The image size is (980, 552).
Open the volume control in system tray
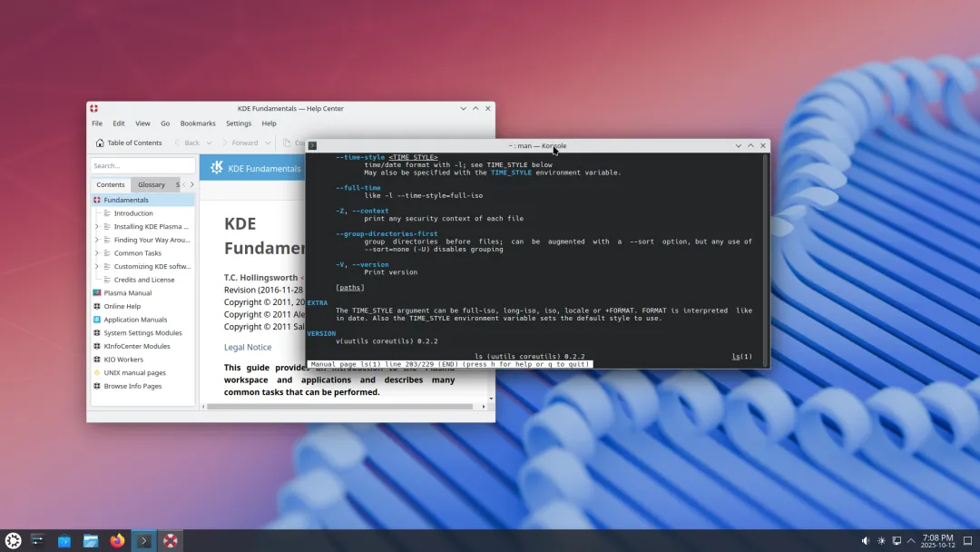coord(866,541)
